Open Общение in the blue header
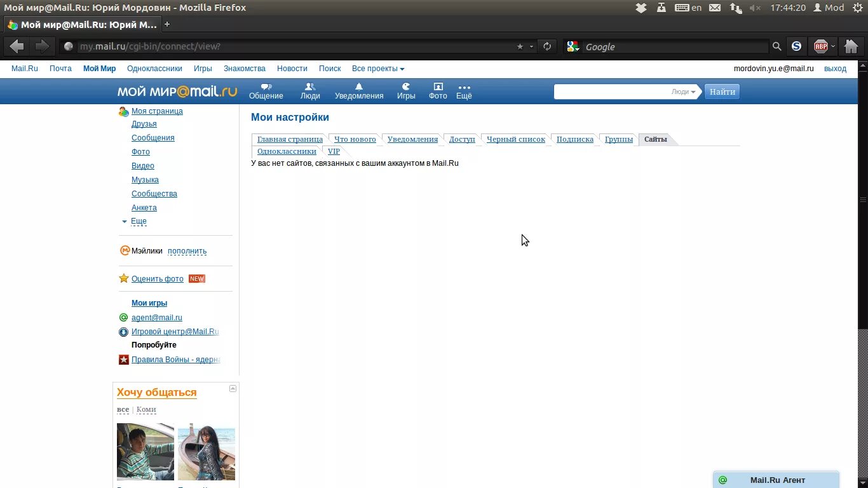This screenshot has width=868, height=488. (266, 91)
